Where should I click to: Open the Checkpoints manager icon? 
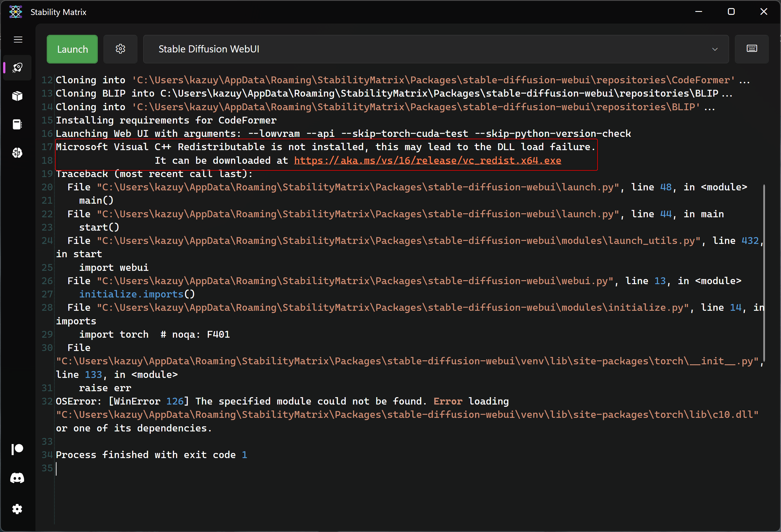point(18,125)
